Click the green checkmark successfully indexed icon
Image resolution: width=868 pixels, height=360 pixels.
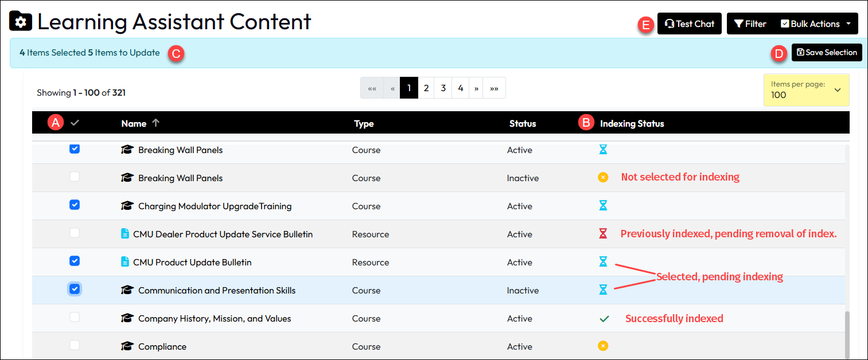(603, 319)
